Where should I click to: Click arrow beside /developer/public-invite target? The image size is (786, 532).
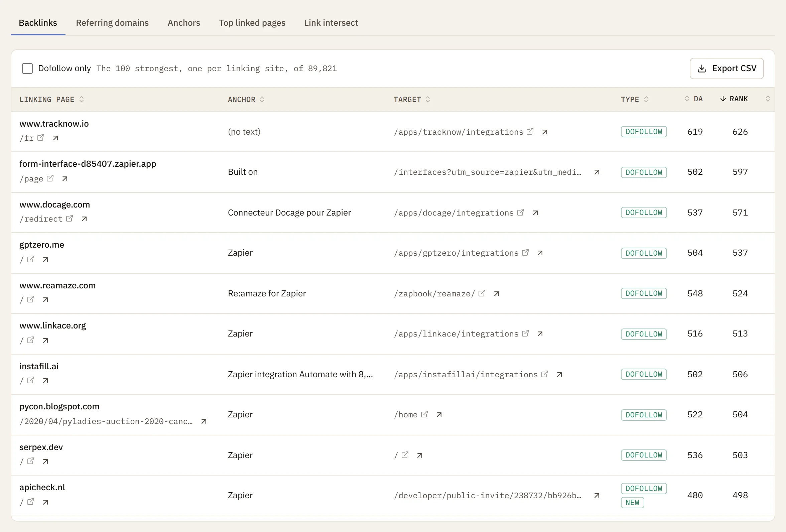pyautogui.click(x=597, y=496)
